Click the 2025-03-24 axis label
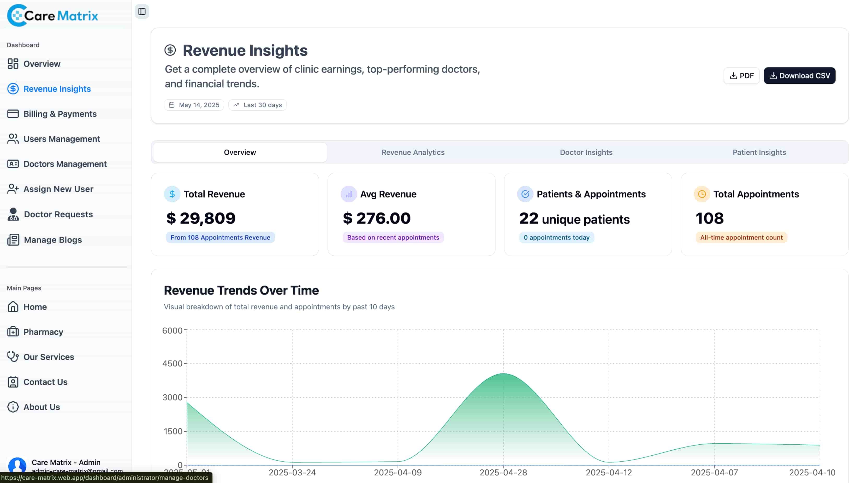Viewport: 868px width, 483px height. (x=292, y=472)
